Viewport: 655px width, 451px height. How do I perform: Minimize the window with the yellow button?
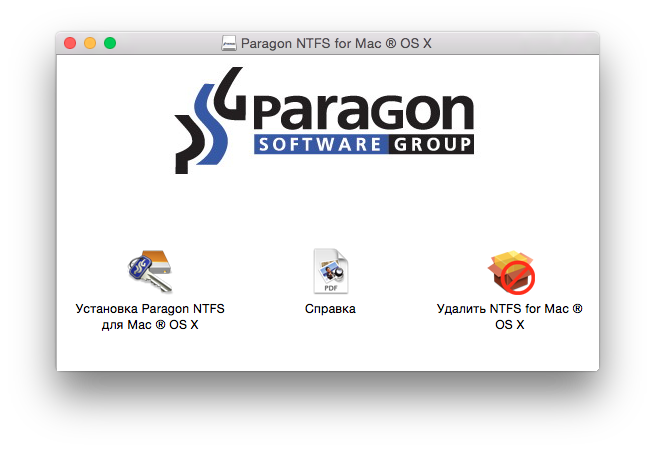[x=90, y=43]
